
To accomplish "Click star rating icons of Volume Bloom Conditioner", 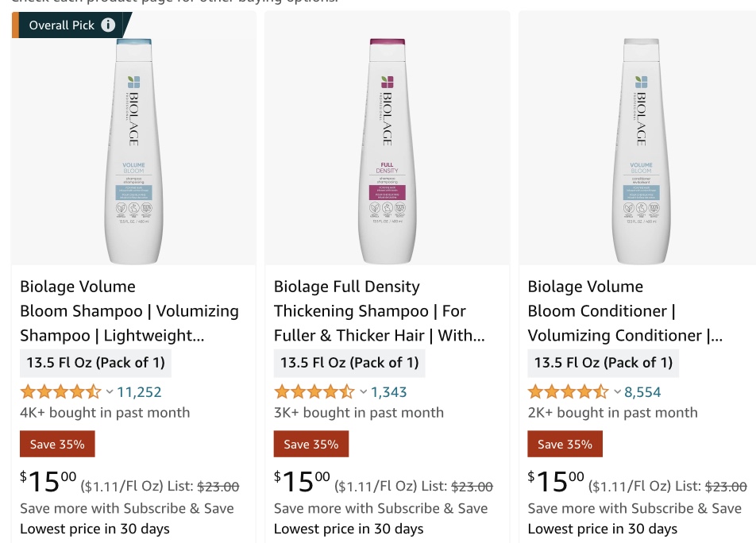I will coord(569,391).
